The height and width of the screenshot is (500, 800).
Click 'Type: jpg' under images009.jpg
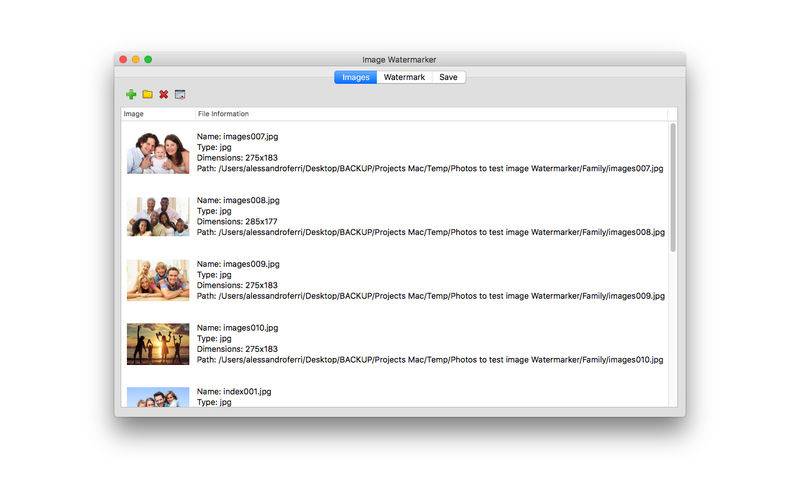coord(214,274)
